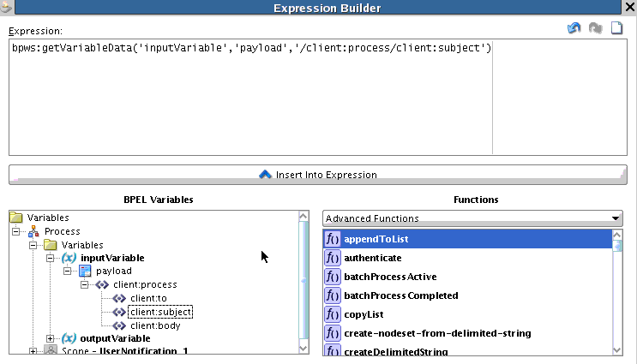637x364 pixels.
Task: Click Insert Into Expression button
Action: (318, 175)
